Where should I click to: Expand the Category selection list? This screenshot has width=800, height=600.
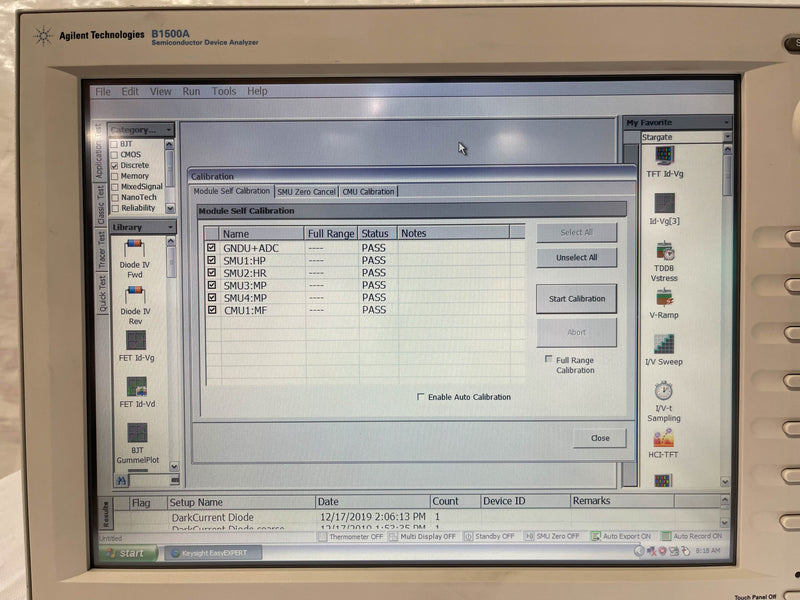pos(171,131)
